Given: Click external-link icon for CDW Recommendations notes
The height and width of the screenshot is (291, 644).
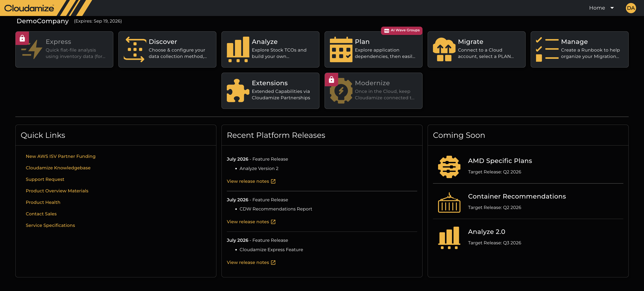Looking at the screenshot, I should tap(273, 222).
